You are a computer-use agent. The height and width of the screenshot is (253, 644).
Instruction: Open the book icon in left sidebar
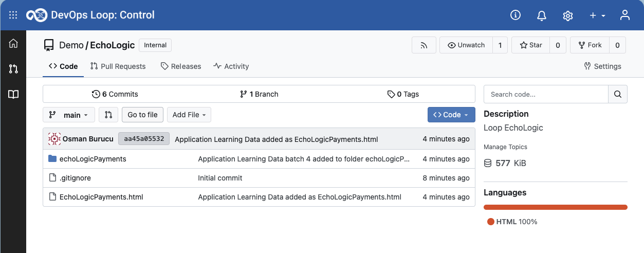click(x=13, y=94)
